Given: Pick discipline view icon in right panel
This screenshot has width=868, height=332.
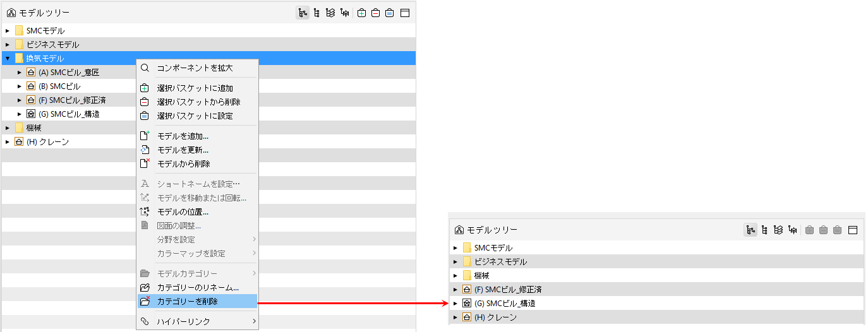Looking at the screenshot, I should click(x=792, y=230).
